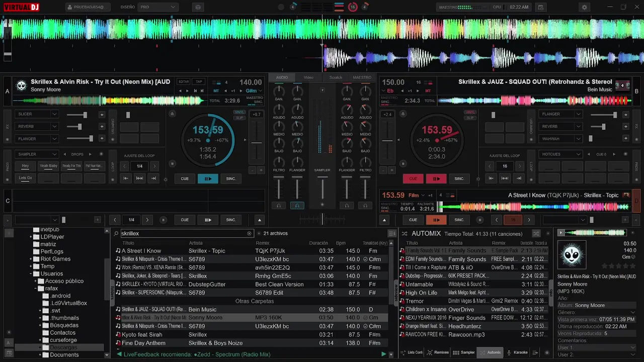Trigger the Yeah Baby sample pad
Image resolution: width=644 pixels, height=362 pixels.
tap(49, 166)
